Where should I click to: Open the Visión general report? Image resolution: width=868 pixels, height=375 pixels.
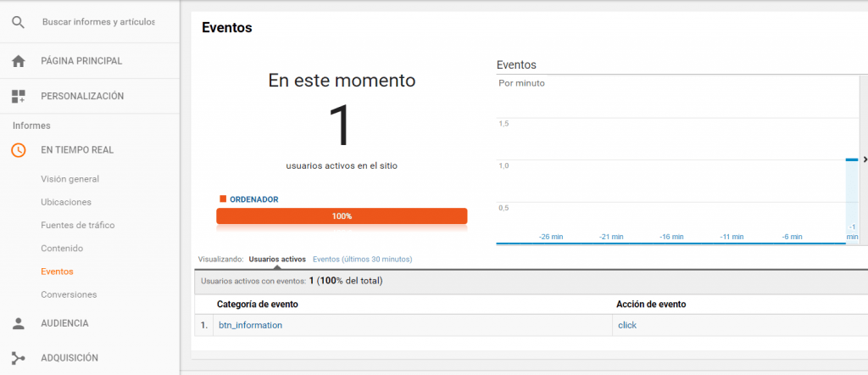(x=70, y=179)
